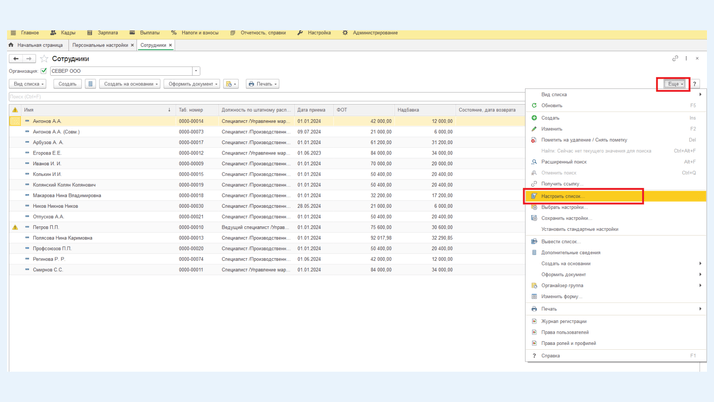Expand the Вид списка dropdown button
This screenshot has height=402, width=714.
[28, 84]
